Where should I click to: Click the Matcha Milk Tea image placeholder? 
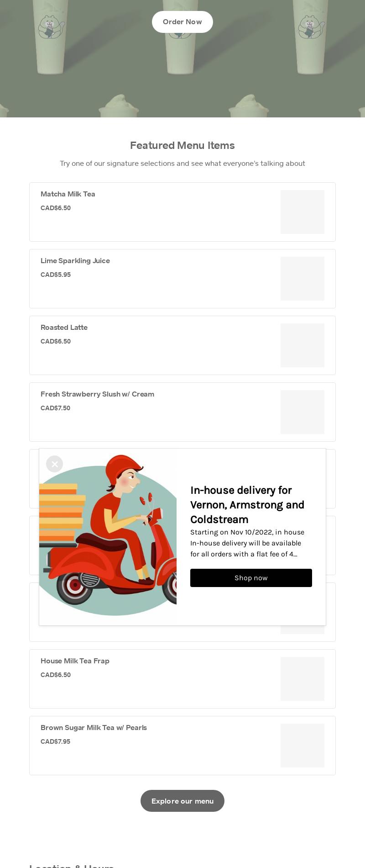point(302,212)
